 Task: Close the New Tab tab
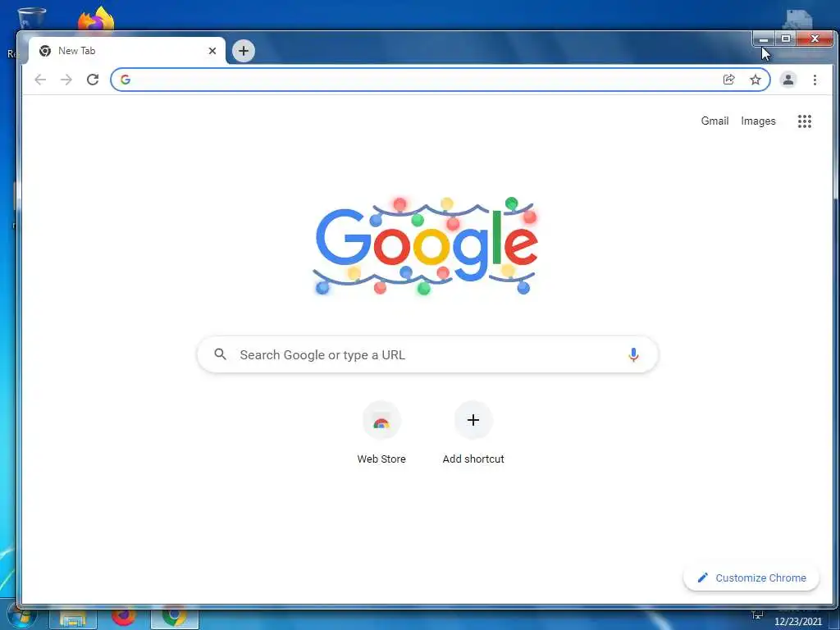coord(212,51)
